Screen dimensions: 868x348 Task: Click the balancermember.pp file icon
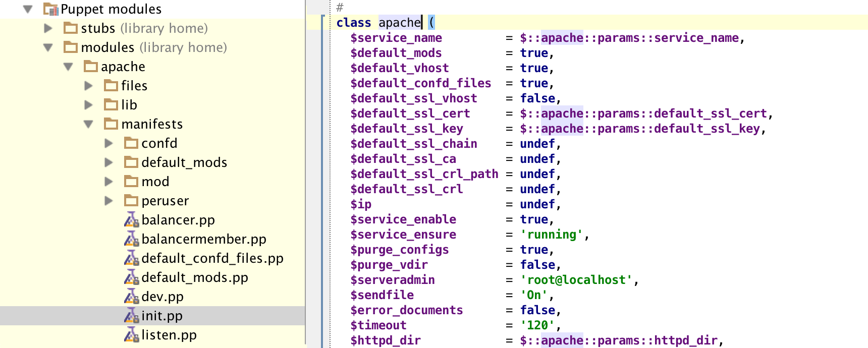point(131,239)
